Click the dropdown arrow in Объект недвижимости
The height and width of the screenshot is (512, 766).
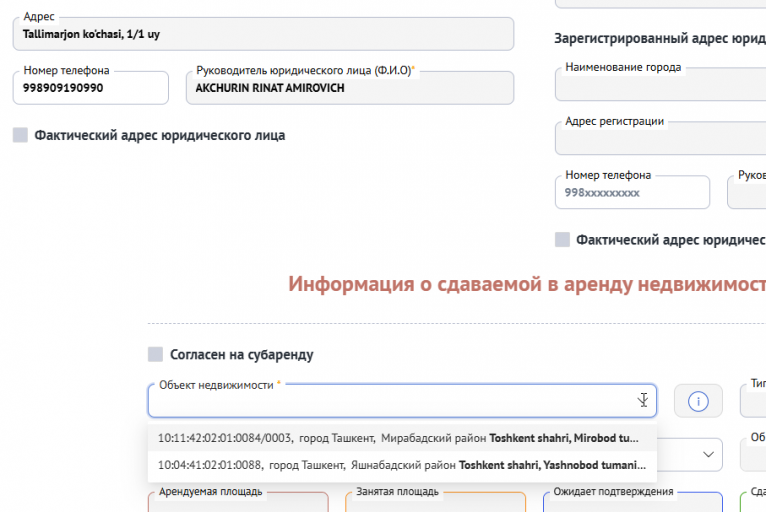(x=643, y=400)
